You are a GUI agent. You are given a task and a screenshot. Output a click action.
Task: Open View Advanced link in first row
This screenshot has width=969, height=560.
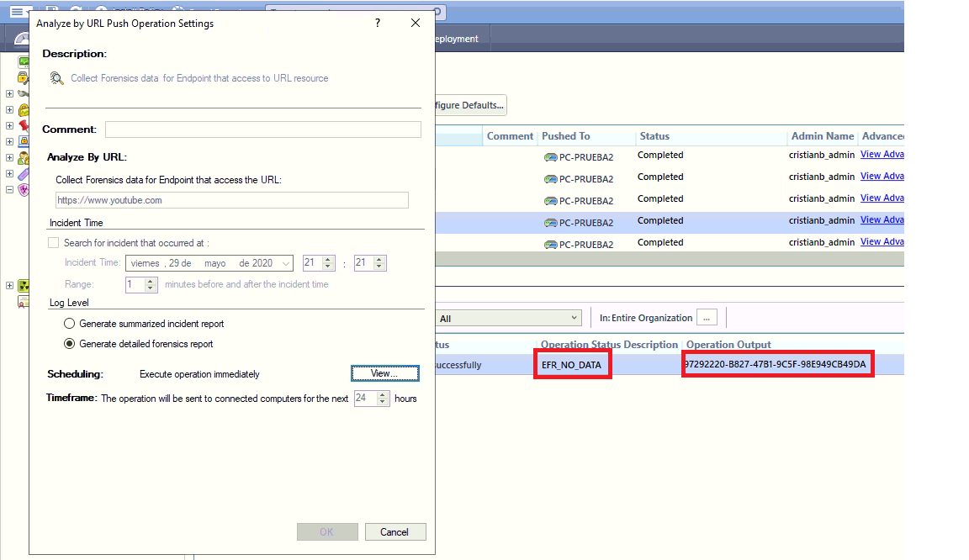coord(882,155)
